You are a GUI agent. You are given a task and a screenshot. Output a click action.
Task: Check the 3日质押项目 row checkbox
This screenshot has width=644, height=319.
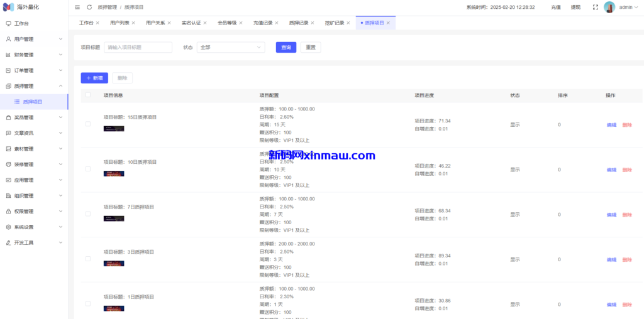[x=88, y=259]
